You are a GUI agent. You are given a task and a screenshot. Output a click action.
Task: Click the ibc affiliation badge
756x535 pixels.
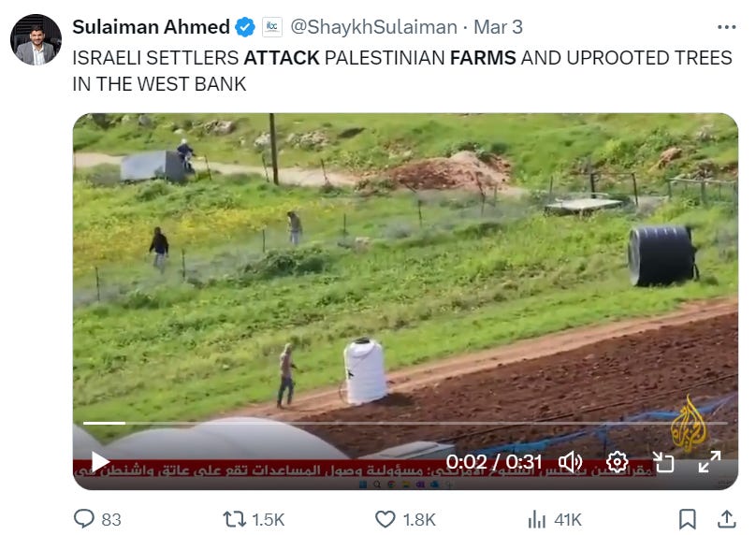272,27
